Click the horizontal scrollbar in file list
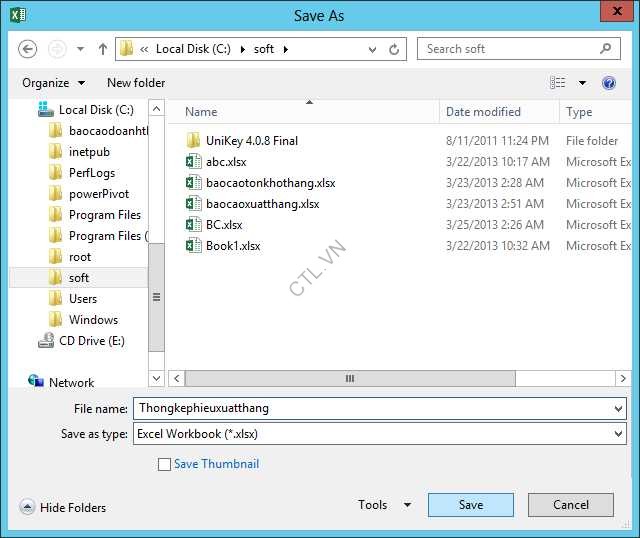Viewport: 640px width, 538px height. tap(350, 379)
